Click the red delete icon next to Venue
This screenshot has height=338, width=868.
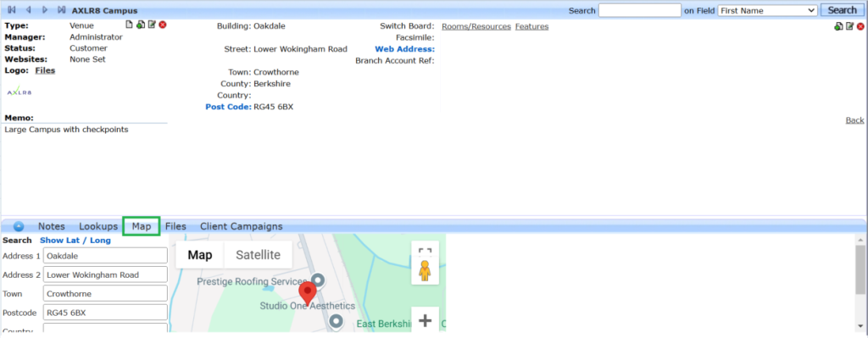[163, 25]
